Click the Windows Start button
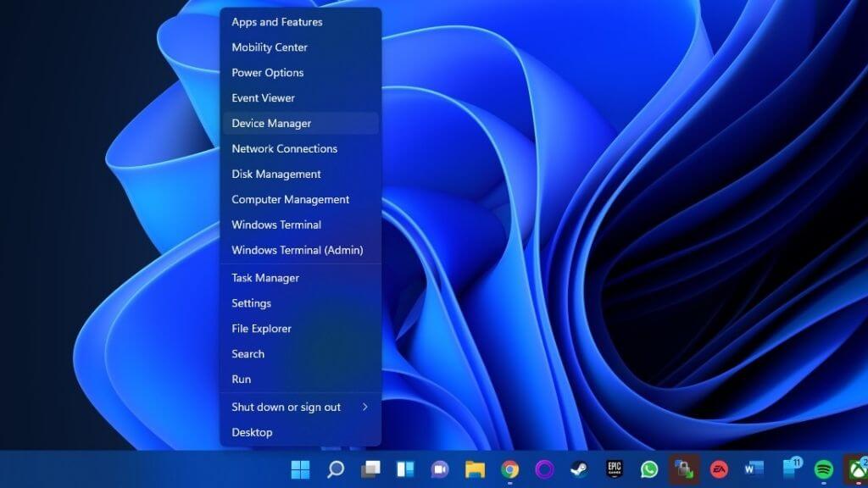Image resolution: width=868 pixels, height=488 pixels. click(300, 469)
